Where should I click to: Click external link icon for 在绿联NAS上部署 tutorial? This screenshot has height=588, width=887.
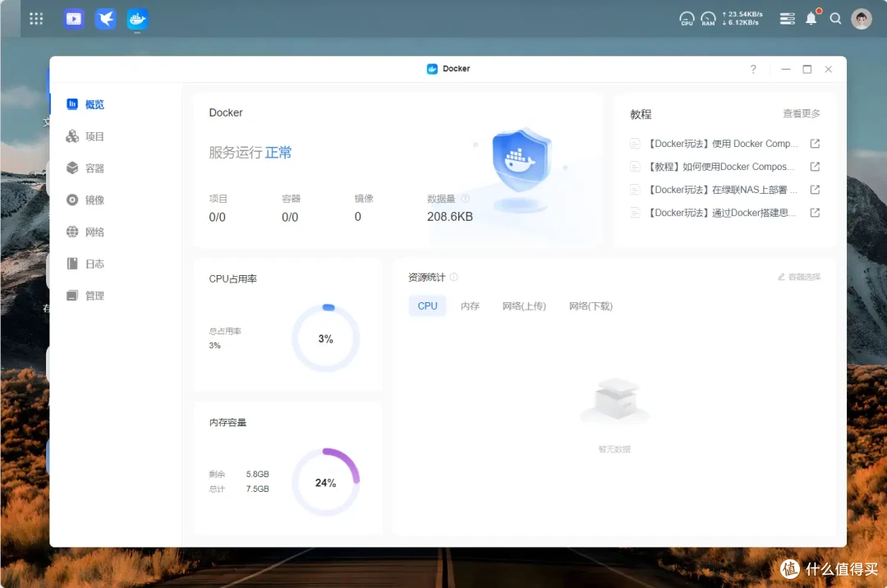(815, 190)
